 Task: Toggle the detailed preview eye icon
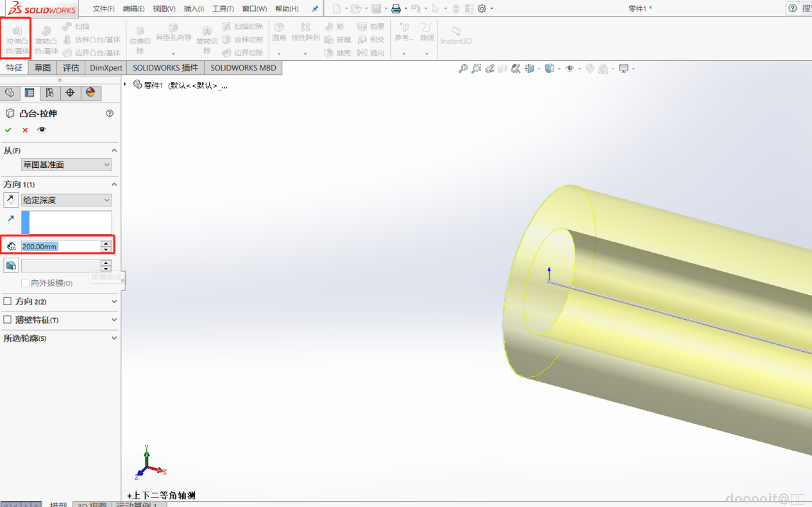click(x=42, y=130)
